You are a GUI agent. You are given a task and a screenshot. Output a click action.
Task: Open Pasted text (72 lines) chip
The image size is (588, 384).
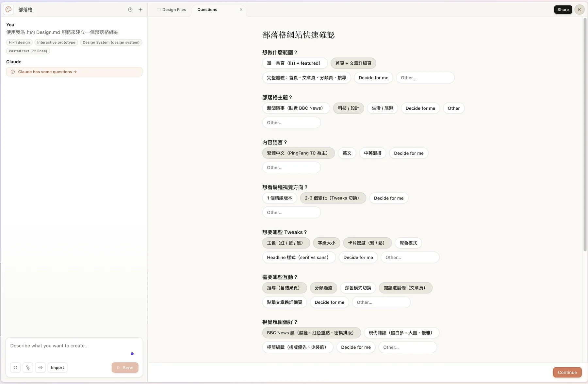(28, 51)
